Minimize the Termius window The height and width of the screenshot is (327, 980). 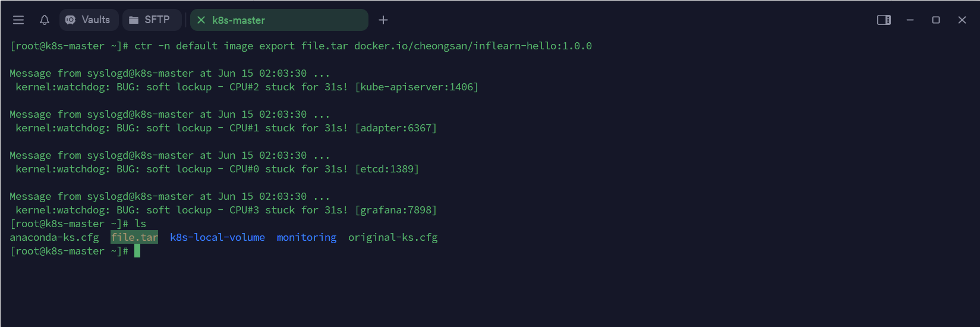910,20
